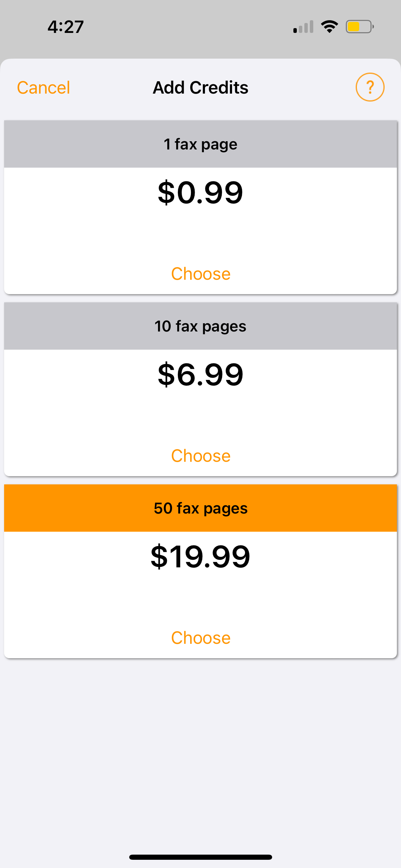The width and height of the screenshot is (401, 868).
Task: Open the help question mark icon
Action: point(370,87)
